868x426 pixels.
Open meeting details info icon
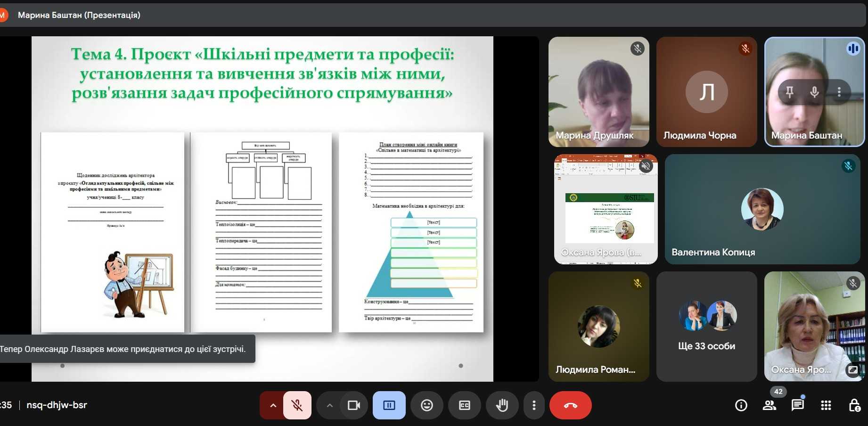(741, 405)
